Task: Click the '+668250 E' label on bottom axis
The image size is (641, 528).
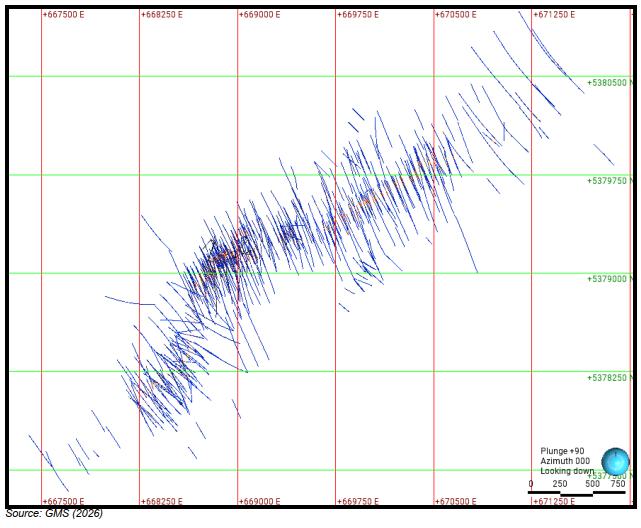Action: point(162,501)
